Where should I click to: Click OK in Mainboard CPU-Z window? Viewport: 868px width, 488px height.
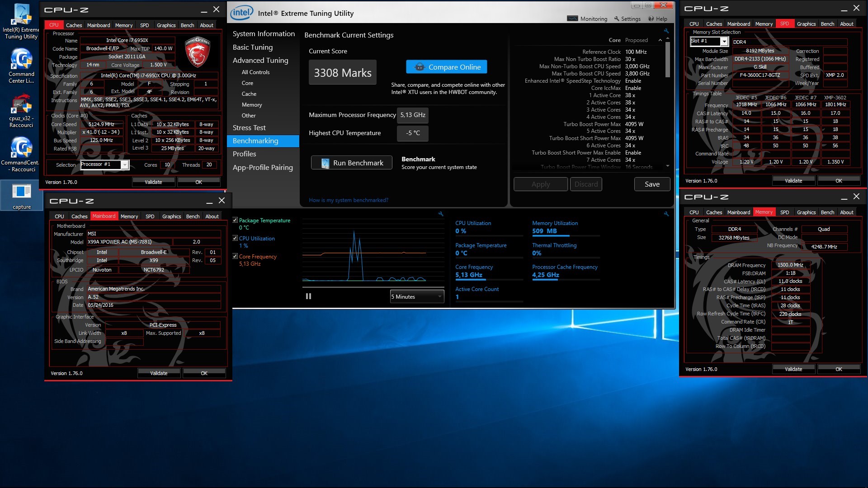pos(204,373)
